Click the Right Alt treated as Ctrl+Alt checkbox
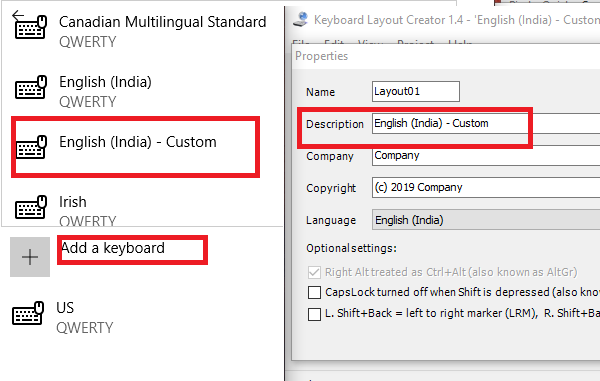The image size is (600, 381). 314,272
